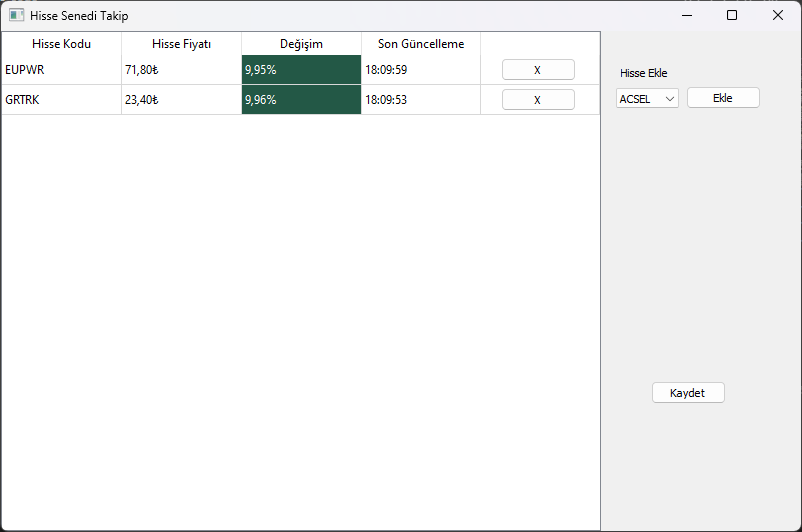802x532 pixels.
Task: Close the Hisse Senedi Takip window
Action: point(777,15)
